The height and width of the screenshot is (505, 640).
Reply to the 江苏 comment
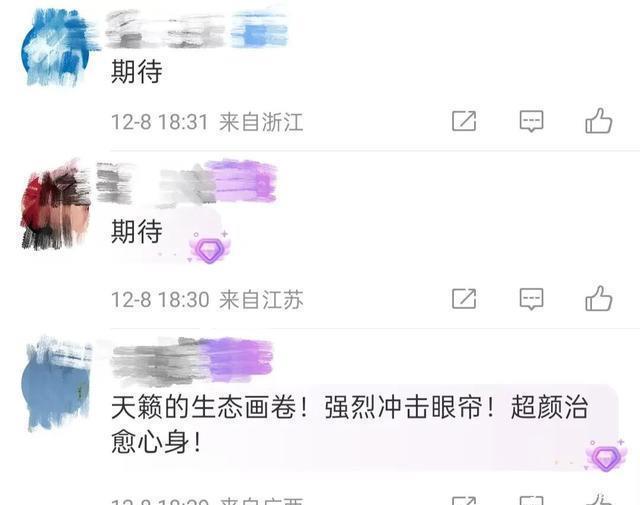point(531,299)
